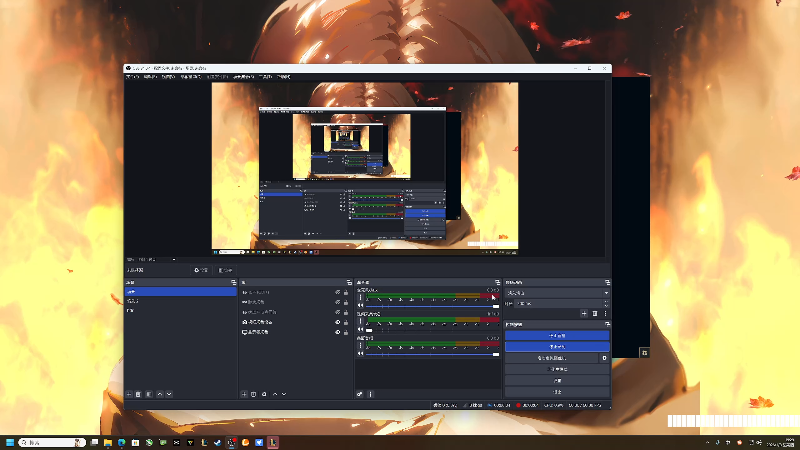Open the second mixer channel options menu
Screen dimensions: 800x450
click(x=361, y=321)
